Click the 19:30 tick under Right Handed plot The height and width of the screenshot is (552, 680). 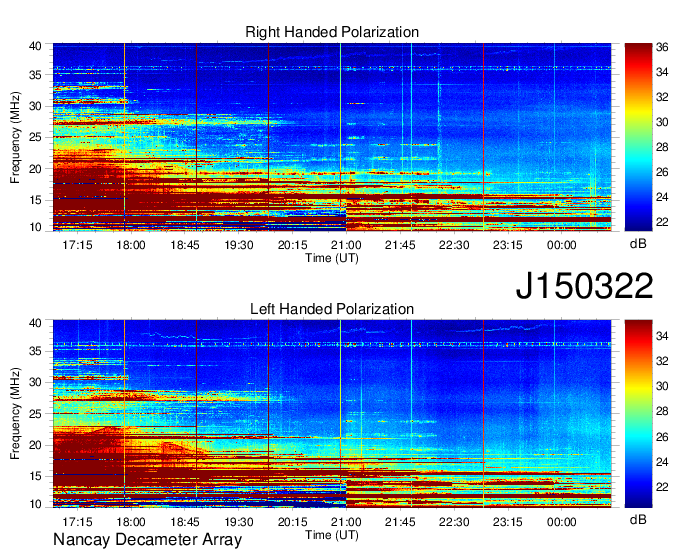coord(239,245)
